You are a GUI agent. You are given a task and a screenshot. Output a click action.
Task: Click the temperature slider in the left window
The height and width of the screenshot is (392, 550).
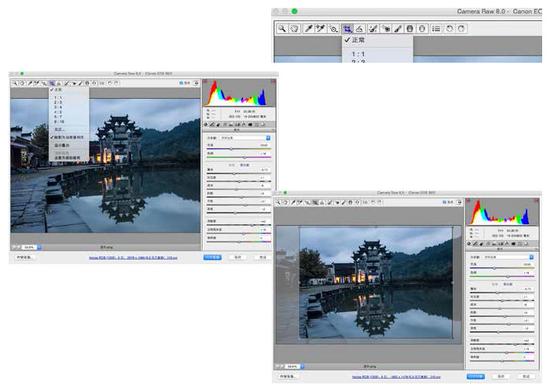pyautogui.click(x=239, y=149)
